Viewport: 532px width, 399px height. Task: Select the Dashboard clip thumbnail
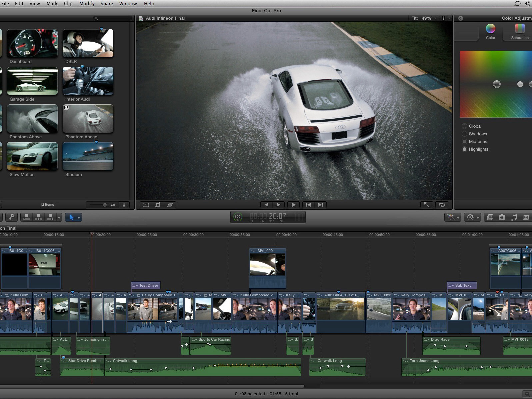pyautogui.click(x=32, y=43)
